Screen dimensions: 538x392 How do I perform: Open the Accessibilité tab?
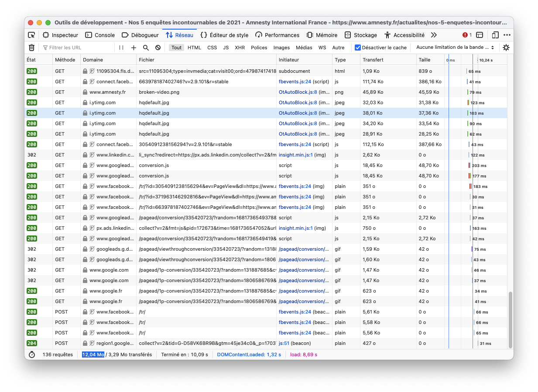(404, 35)
